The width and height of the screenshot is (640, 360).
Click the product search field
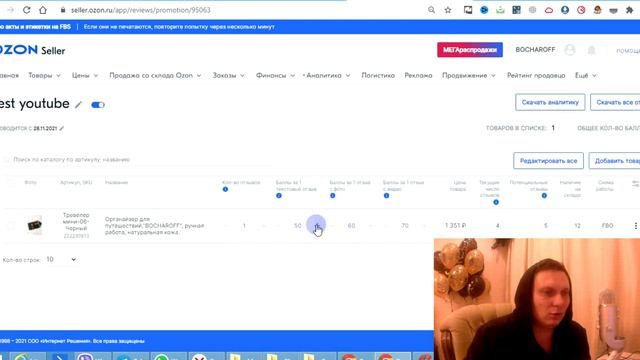[139, 160]
